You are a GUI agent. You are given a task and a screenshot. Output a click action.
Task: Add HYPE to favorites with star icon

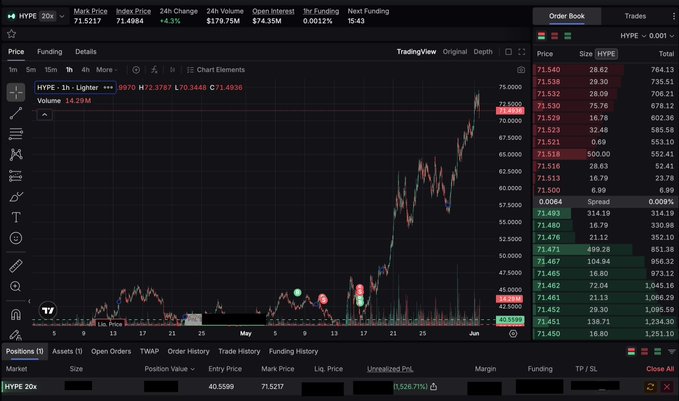11,34
